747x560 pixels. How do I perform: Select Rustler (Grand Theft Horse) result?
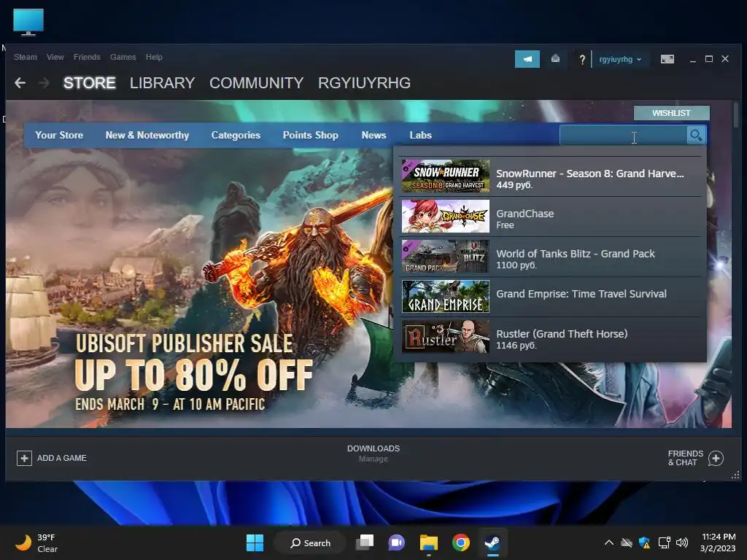(x=550, y=337)
